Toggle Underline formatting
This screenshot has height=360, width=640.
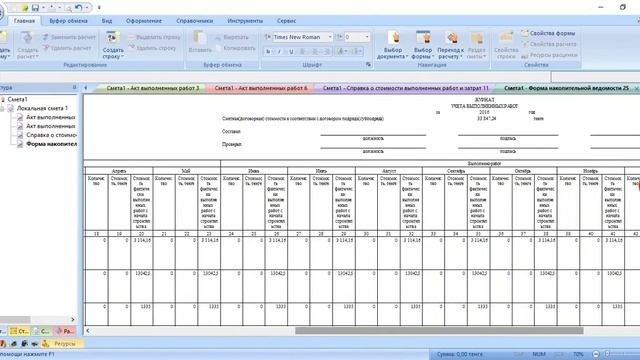point(291,51)
